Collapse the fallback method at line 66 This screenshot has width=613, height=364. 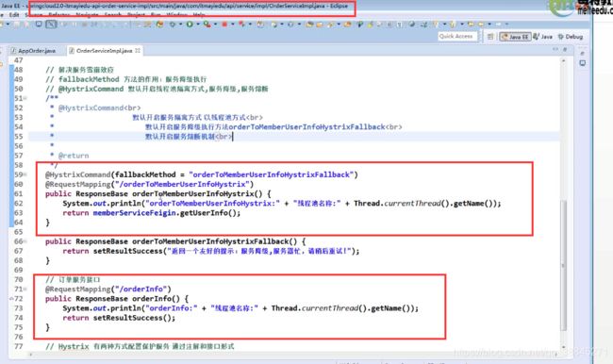pos(25,241)
